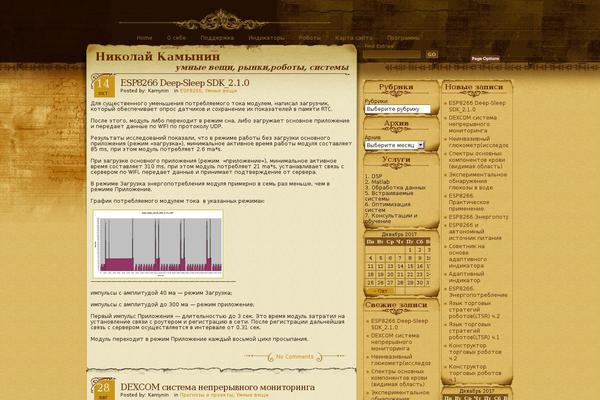Click the Услуги item Консультации и обучение
Viewport: 600px width, 400px height.
(391, 218)
